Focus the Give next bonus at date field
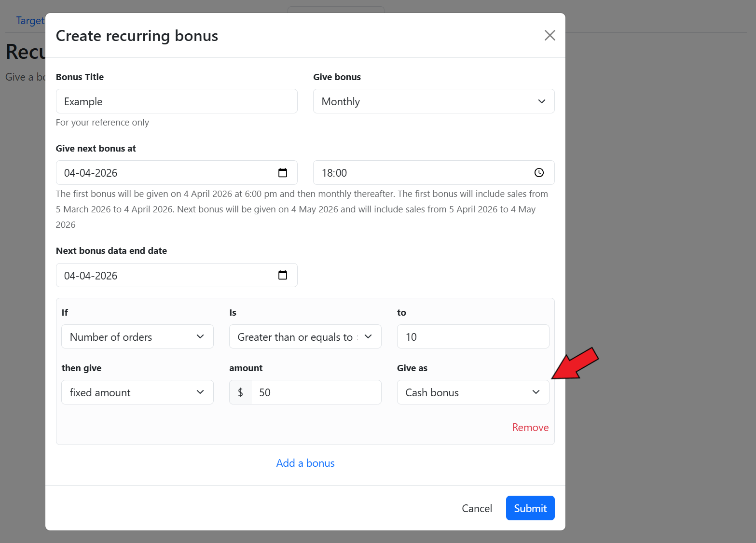This screenshot has height=543, width=756. (164, 173)
